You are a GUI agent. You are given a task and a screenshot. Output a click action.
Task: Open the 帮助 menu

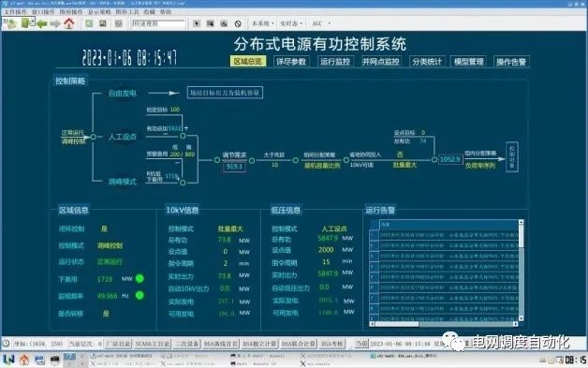(x=166, y=12)
